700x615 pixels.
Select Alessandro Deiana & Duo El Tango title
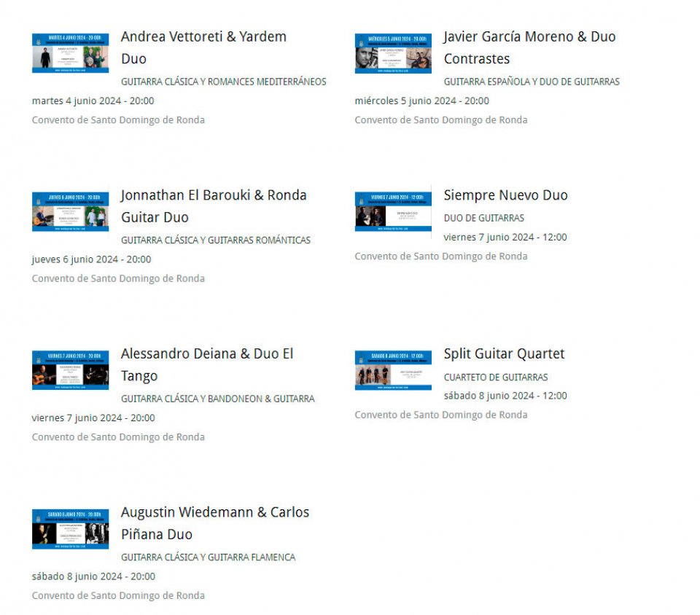tap(207, 354)
